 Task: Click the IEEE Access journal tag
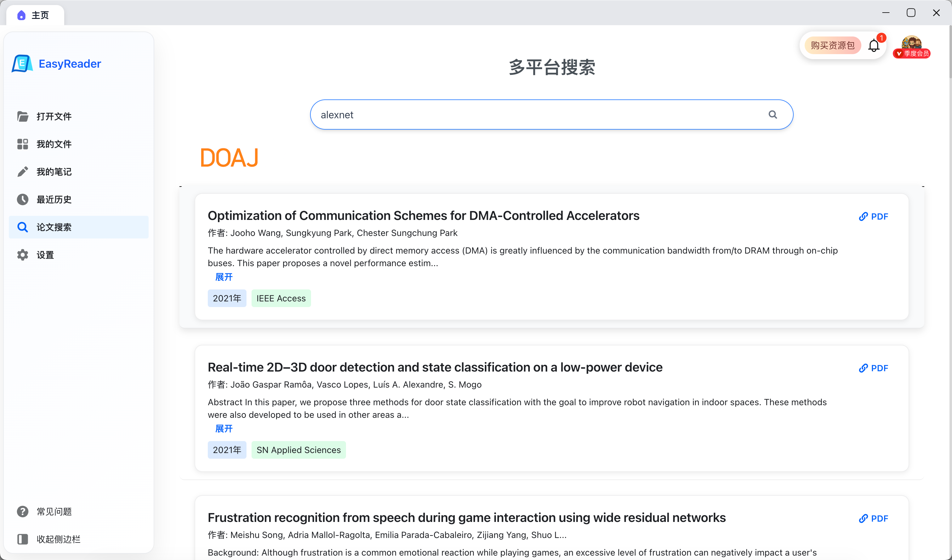[x=281, y=298]
